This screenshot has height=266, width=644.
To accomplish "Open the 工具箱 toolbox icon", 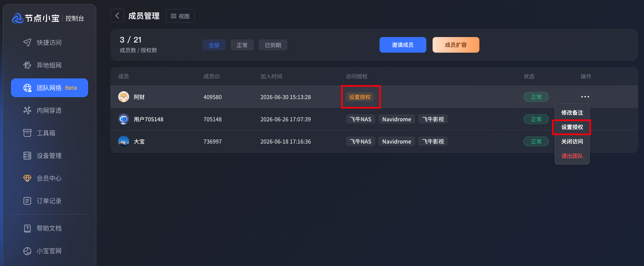I will click(x=27, y=133).
